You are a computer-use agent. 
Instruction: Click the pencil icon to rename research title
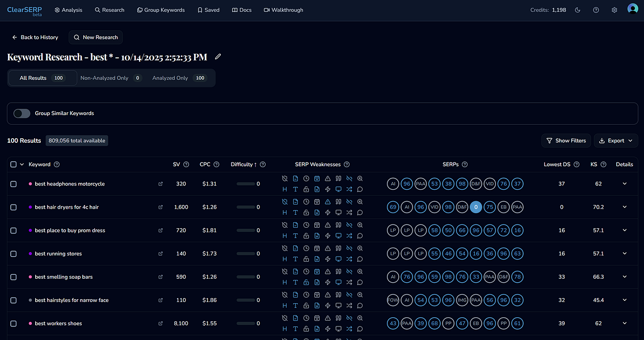tap(218, 57)
